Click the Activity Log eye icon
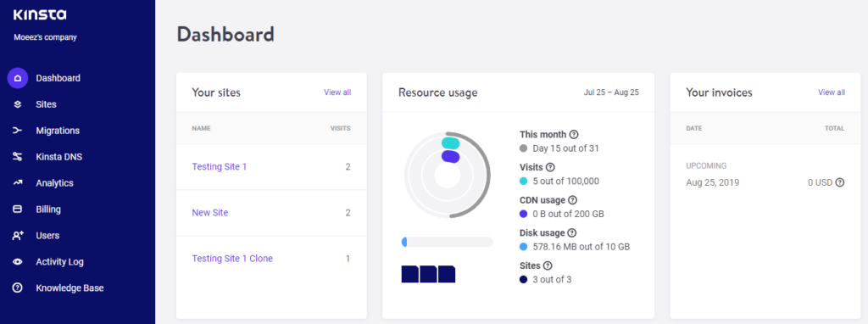 [17, 262]
